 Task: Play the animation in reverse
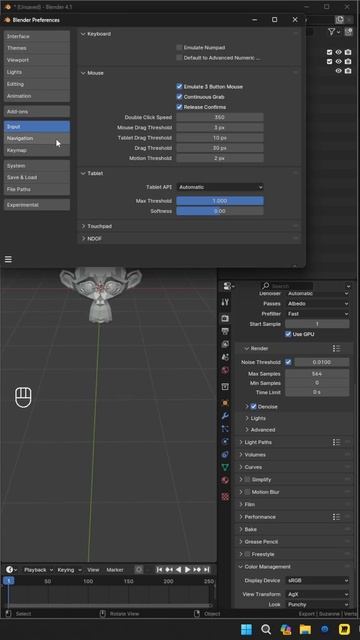[x=178, y=569]
